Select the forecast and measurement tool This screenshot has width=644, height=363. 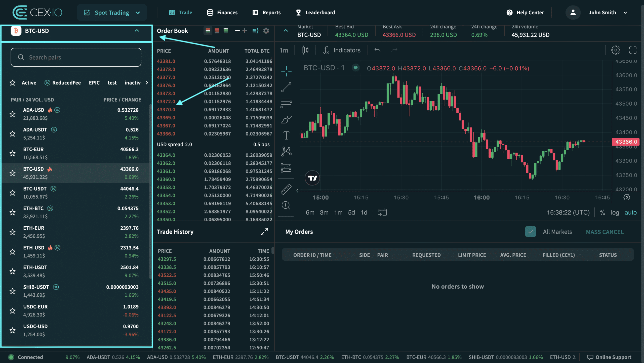pos(286,168)
